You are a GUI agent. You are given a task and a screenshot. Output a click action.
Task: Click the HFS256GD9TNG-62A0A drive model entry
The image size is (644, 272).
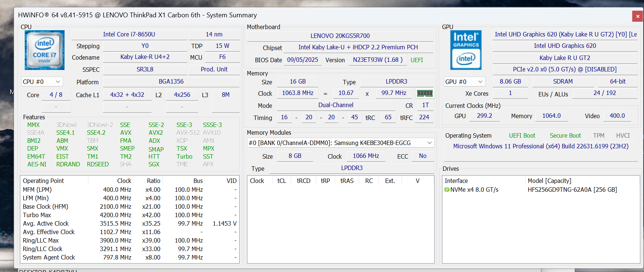572,190
